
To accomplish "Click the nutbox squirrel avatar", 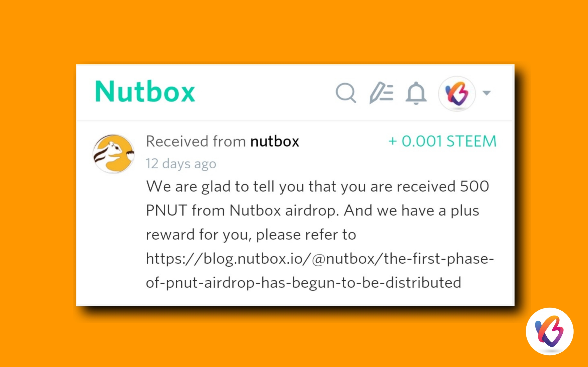I will click(x=113, y=154).
